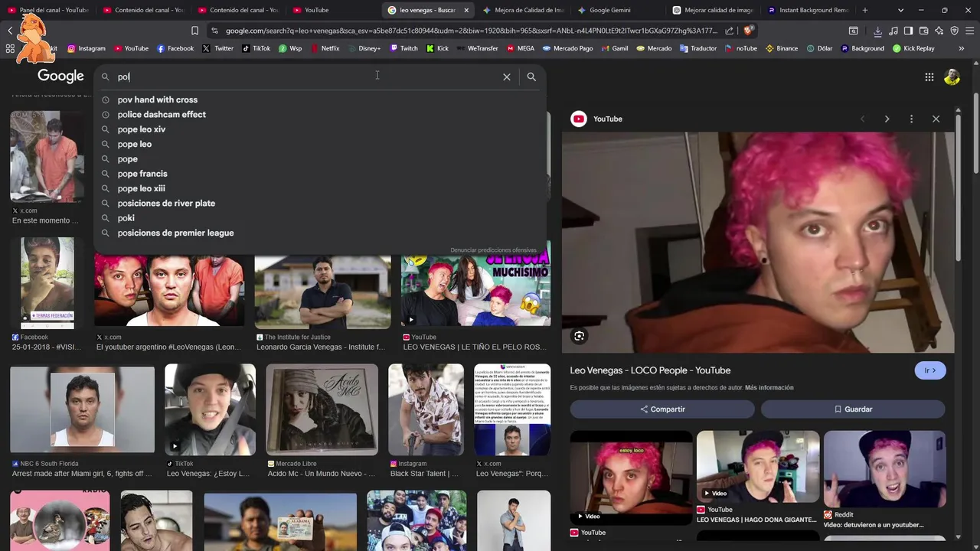Expand the bookmarks bar overflow chevron

point(961,48)
